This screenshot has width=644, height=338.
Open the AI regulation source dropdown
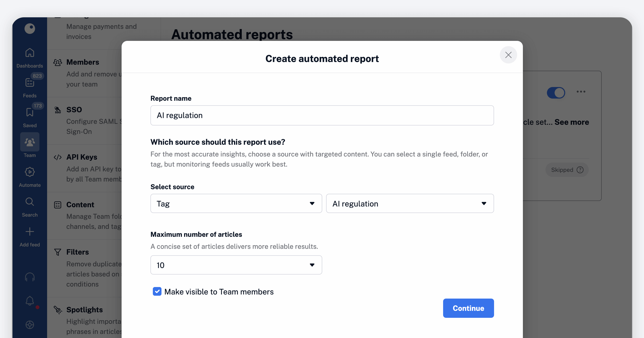pos(409,203)
